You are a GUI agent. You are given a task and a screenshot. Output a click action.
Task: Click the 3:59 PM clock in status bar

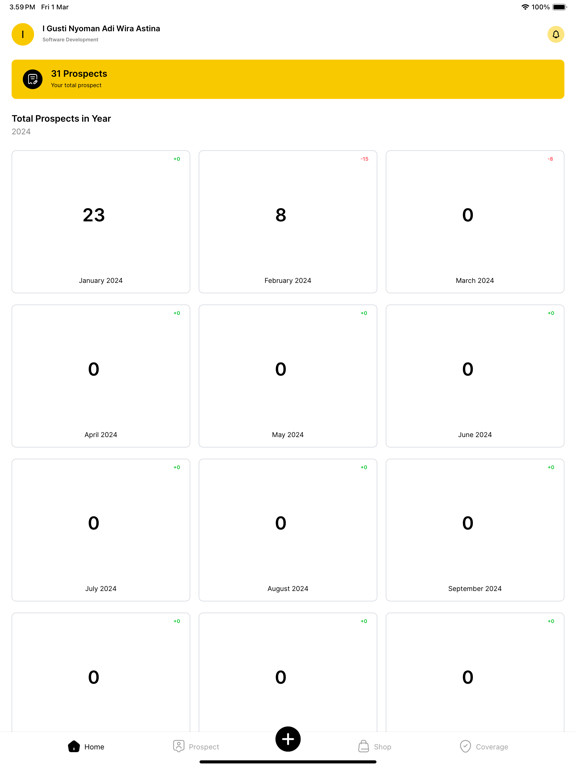[22, 7]
